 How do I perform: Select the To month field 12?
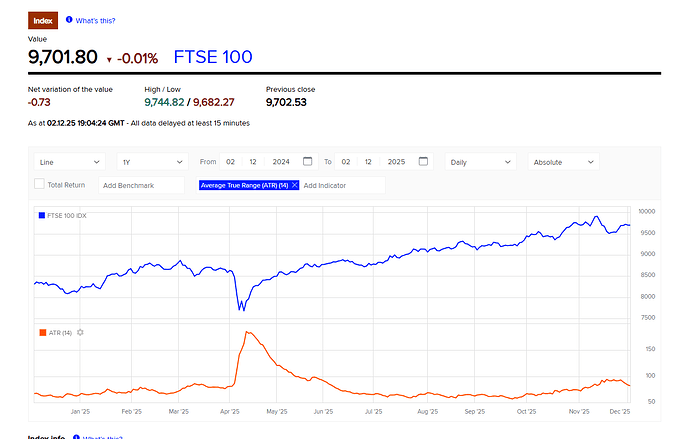point(368,162)
